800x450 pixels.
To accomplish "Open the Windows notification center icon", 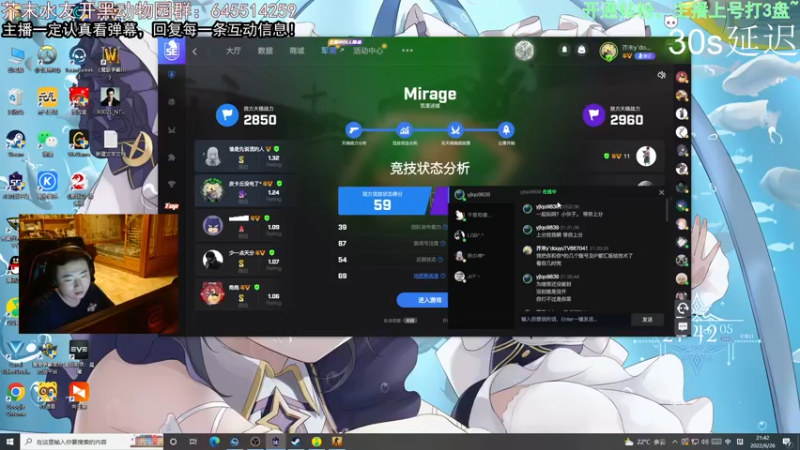I will [787, 441].
